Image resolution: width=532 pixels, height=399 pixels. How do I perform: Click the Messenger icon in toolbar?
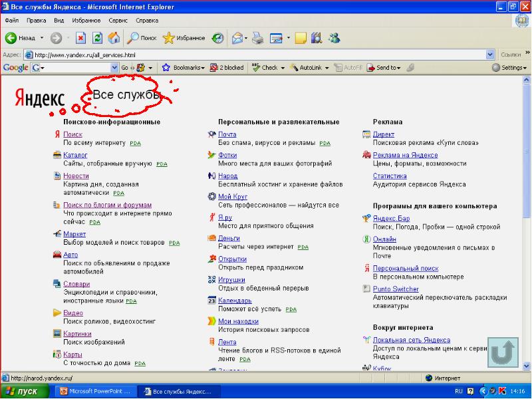point(334,38)
